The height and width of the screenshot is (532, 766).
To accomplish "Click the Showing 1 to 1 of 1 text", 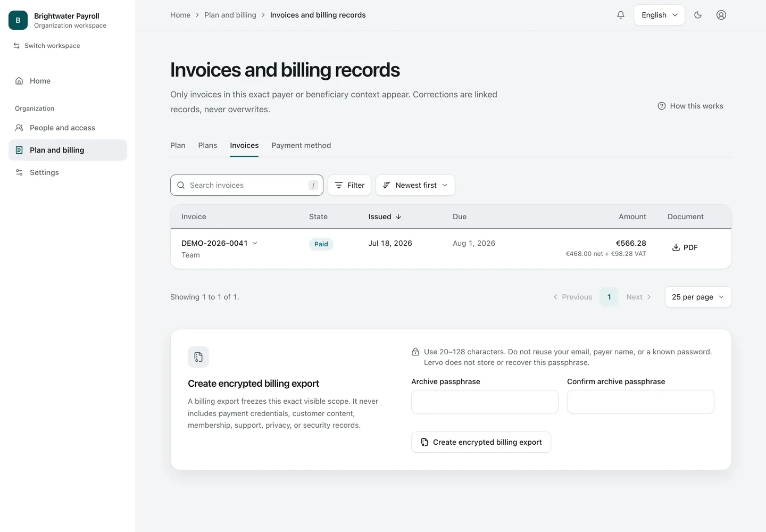I will (x=205, y=297).
